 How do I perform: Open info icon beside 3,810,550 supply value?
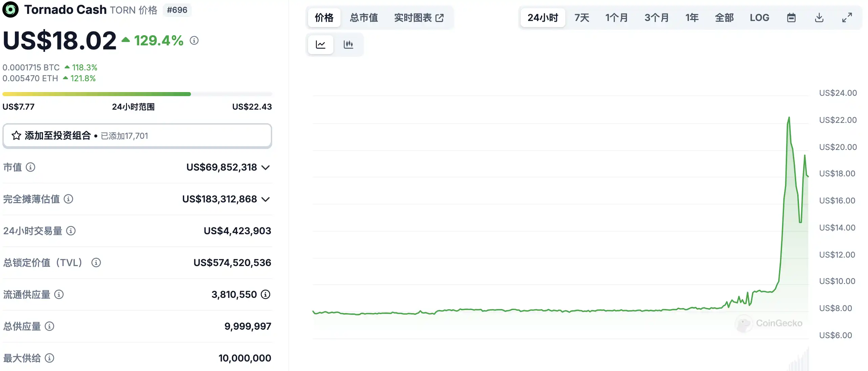[x=266, y=294]
